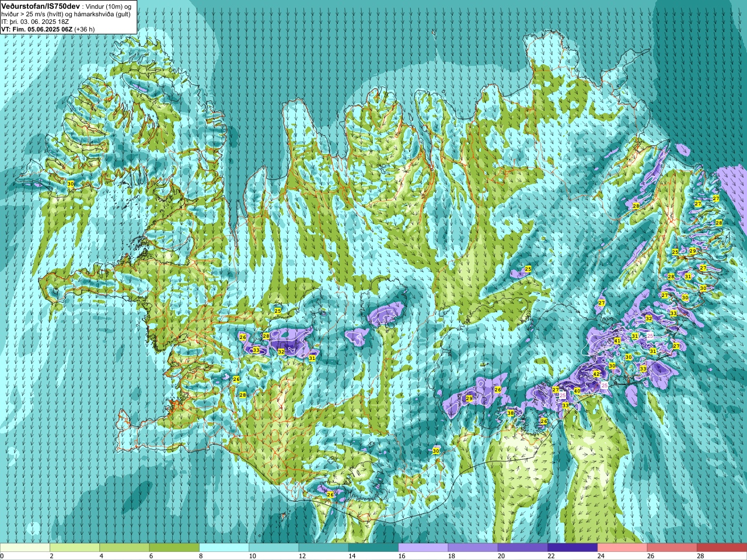Click scale tick label "8" on the color bar
This screenshot has width=747, height=560.
(201, 556)
